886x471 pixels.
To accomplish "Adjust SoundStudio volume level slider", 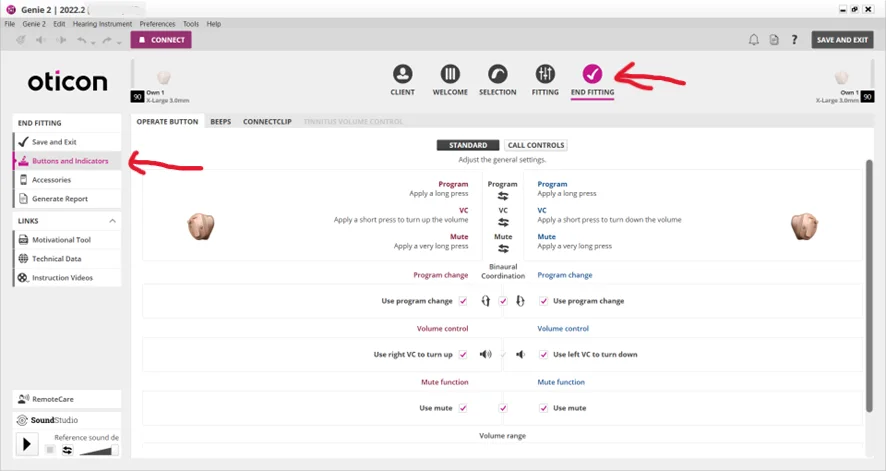I will pyautogui.click(x=98, y=450).
